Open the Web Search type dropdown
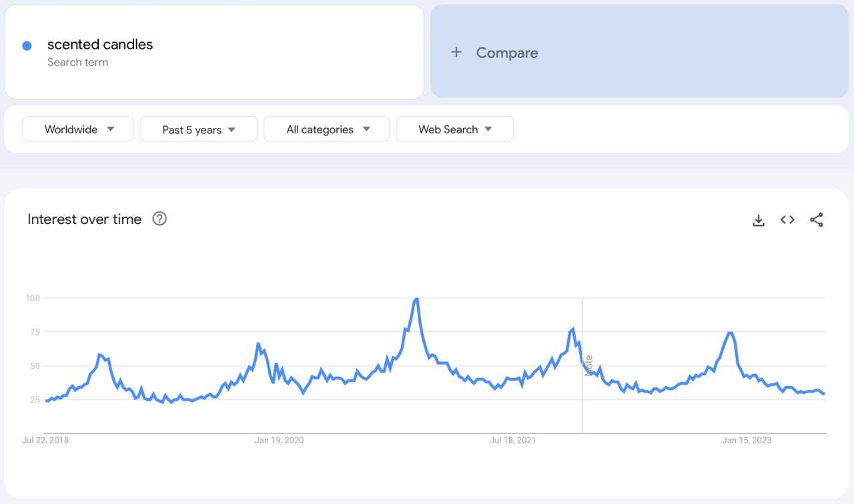 (448, 129)
